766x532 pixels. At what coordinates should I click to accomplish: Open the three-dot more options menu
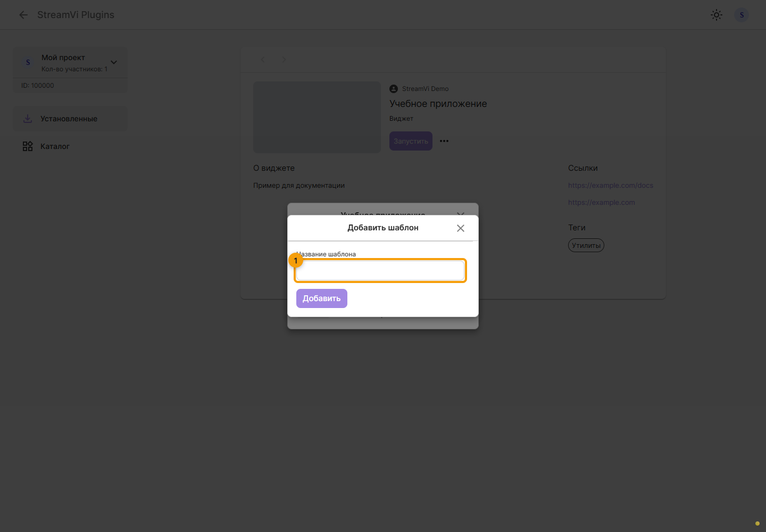click(444, 141)
